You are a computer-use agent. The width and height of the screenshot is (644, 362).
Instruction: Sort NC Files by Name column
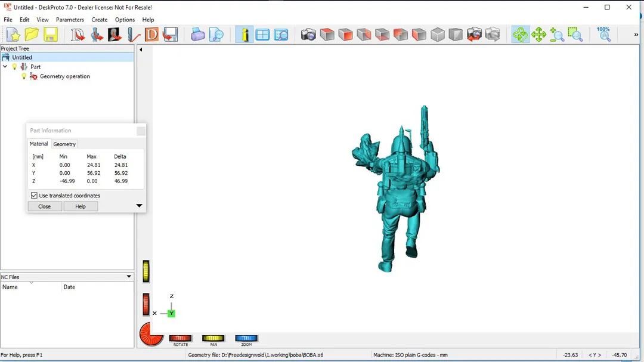(x=31, y=287)
